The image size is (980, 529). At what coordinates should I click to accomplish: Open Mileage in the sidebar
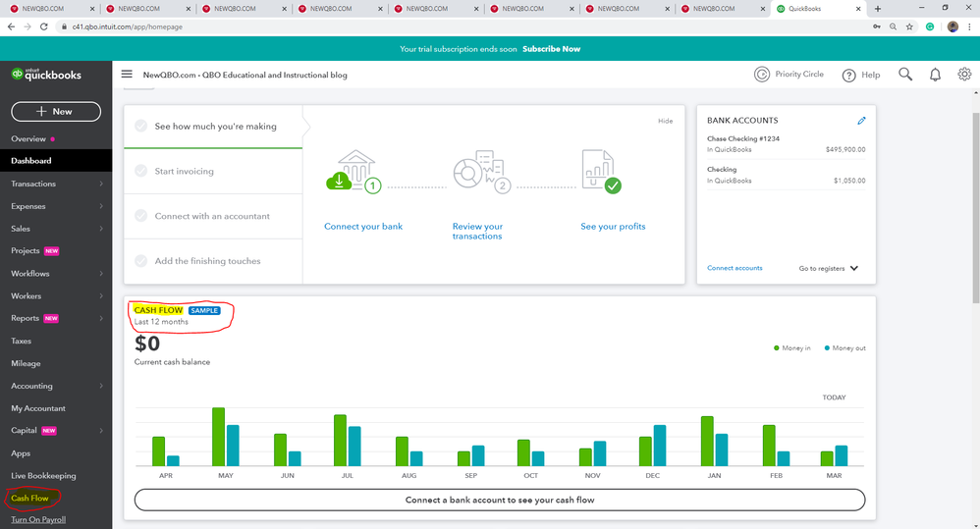[26, 363]
